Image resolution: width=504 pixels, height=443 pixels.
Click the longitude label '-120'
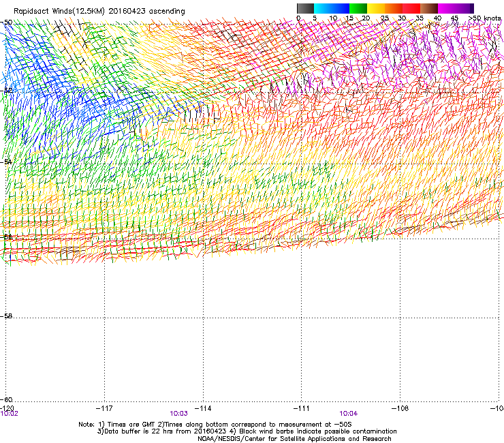pos(7,408)
